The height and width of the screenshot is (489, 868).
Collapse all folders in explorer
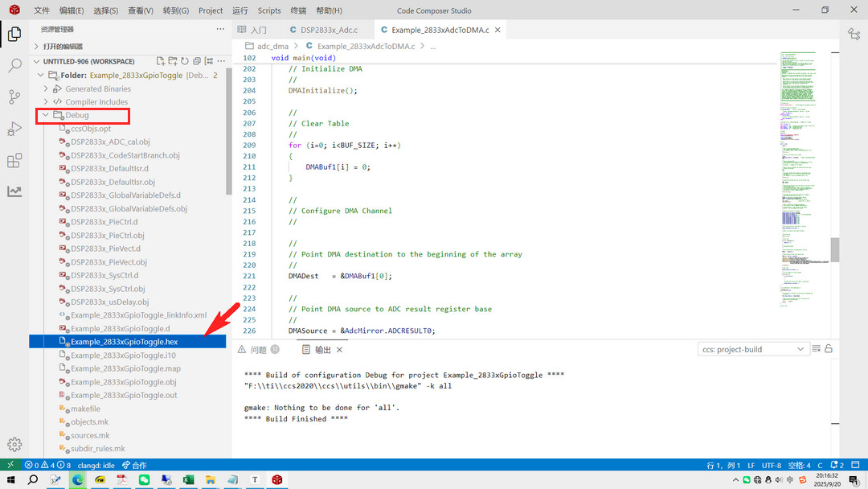tap(197, 61)
